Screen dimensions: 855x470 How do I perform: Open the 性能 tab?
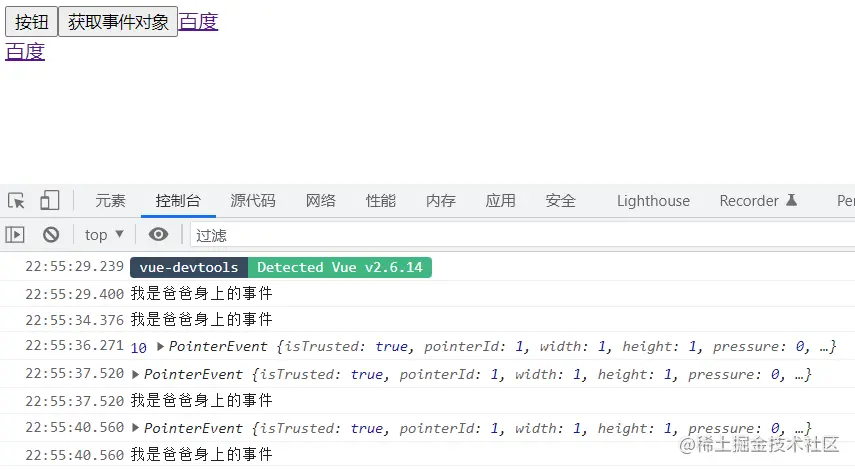pyautogui.click(x=381, y=201)
